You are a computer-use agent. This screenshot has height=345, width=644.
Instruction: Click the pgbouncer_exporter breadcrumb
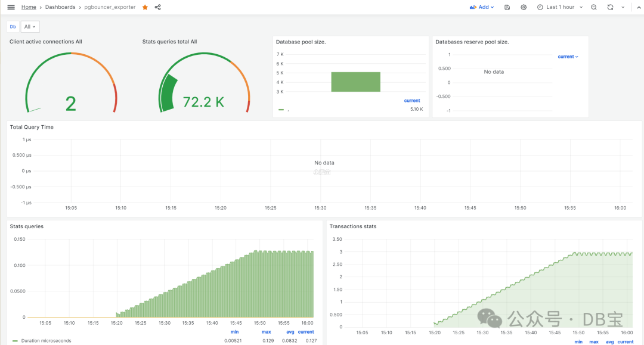(x=110, y=7)
